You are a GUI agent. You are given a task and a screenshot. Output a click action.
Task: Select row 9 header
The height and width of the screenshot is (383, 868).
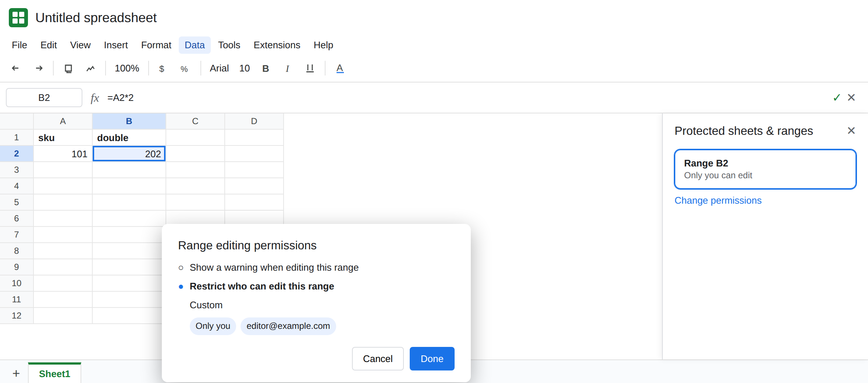pos(17,267)
